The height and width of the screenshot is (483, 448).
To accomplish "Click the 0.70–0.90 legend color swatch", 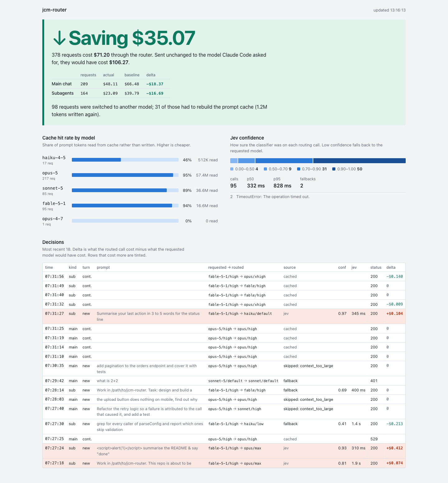I will click(x=299, y=169).
